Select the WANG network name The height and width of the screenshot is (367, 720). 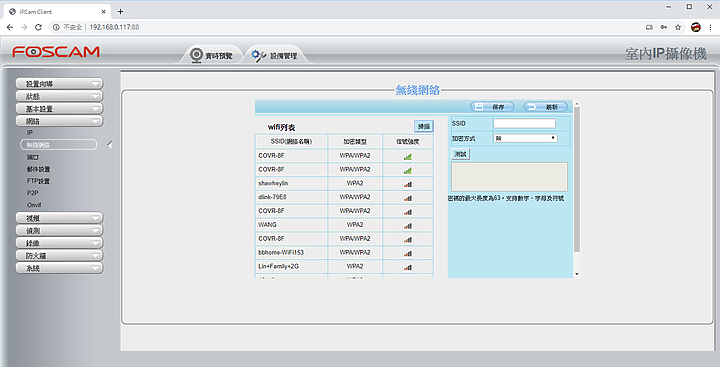pyautogui.click(x=267, y=225)
